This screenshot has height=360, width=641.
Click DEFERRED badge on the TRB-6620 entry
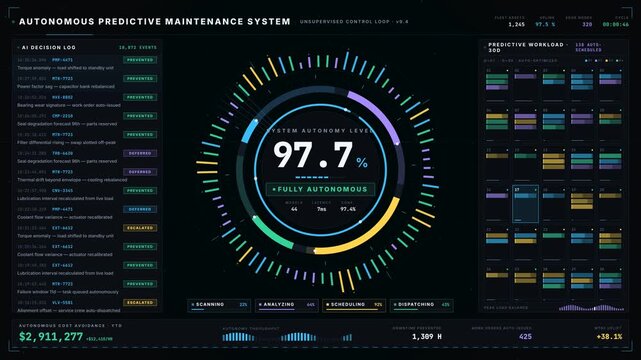[140, 153]
